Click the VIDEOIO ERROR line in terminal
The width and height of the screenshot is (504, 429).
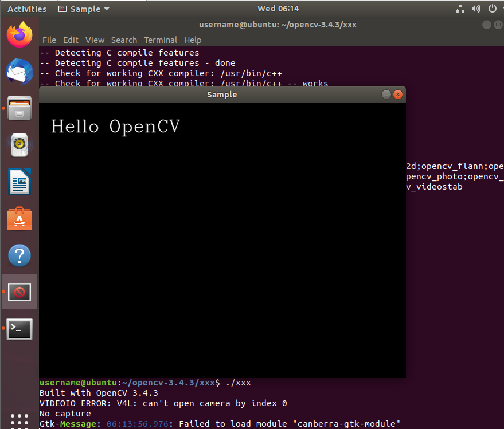click(x=163, y=403)
